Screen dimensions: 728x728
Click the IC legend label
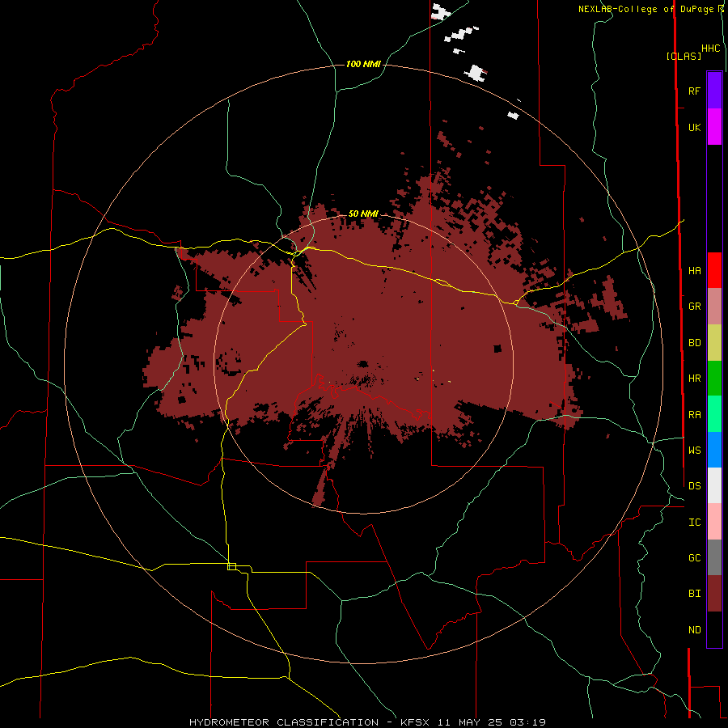[695, 522]
